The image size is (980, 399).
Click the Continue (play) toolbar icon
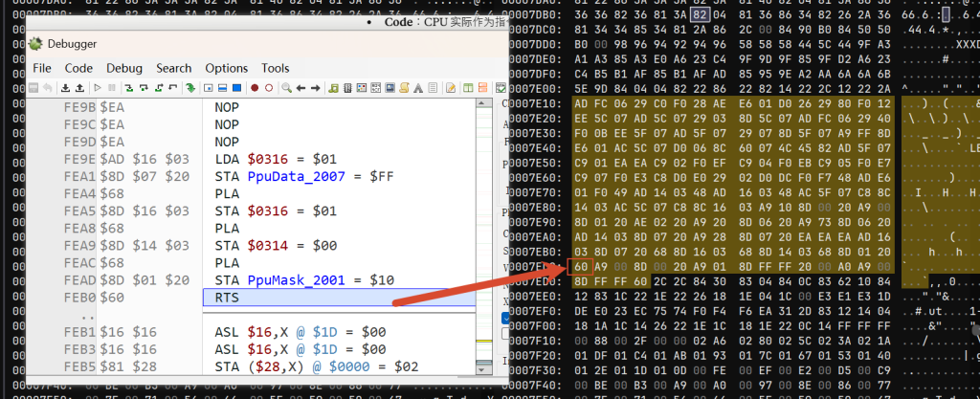coord(96,88)
